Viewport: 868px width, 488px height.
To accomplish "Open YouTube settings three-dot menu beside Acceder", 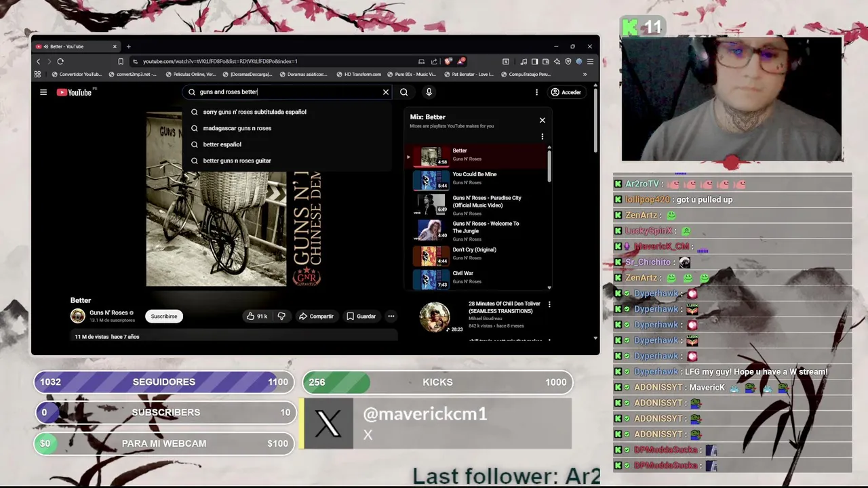I will [536, 92].
